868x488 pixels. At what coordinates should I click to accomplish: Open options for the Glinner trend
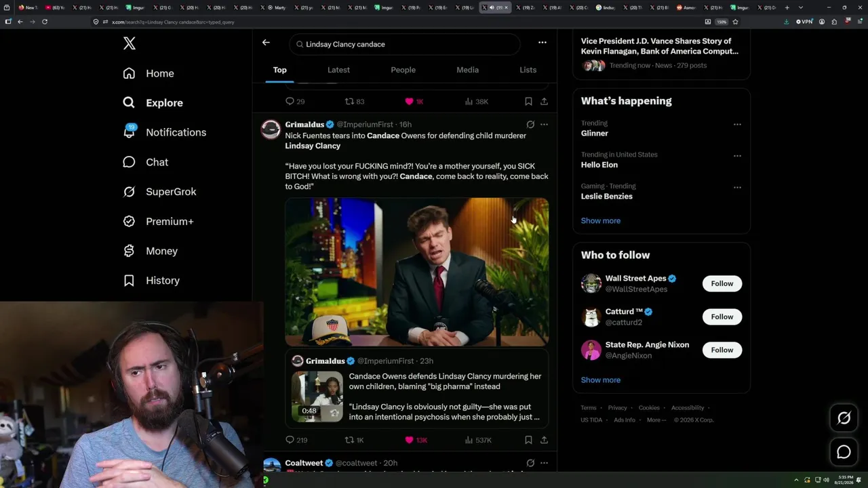pyautogui.click(x=737, y=124)
